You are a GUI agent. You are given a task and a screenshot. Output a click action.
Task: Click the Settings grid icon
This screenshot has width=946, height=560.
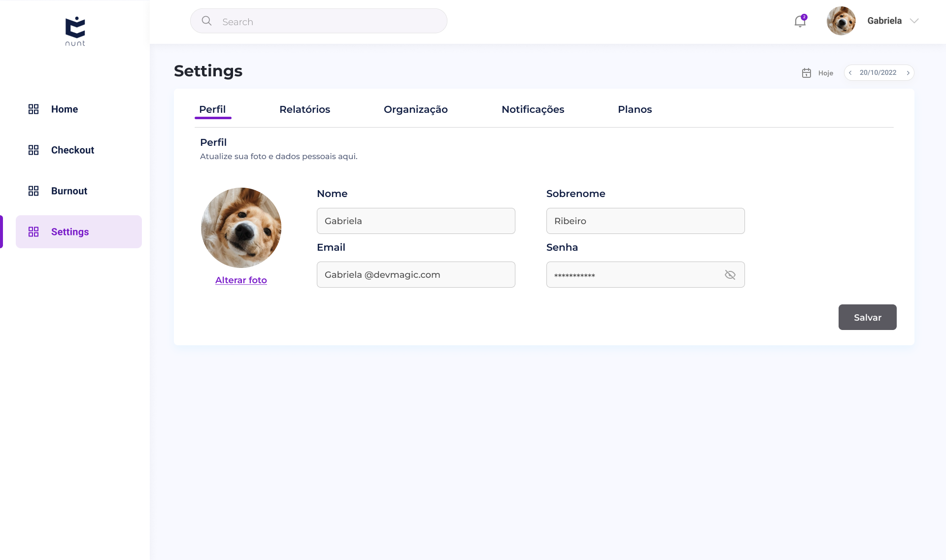coord(34,232)
